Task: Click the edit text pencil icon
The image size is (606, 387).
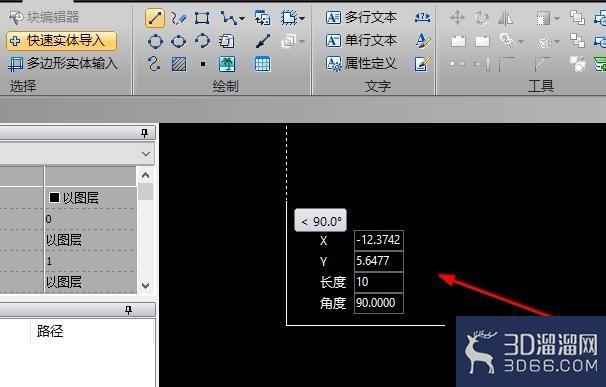Action: (422, 64)
